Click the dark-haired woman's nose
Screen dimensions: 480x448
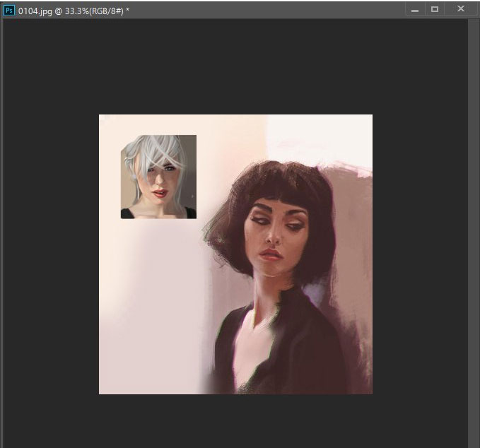click(x=272, y=237)
